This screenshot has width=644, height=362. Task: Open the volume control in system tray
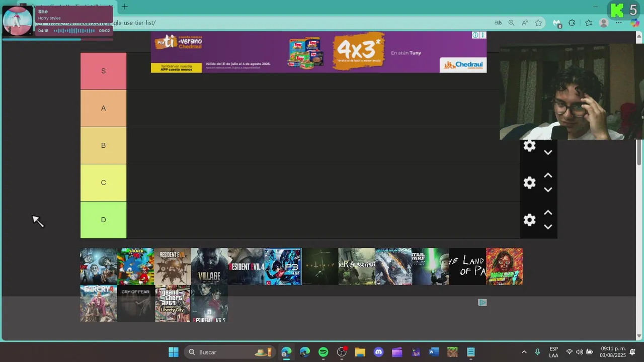tap(579, 352)
